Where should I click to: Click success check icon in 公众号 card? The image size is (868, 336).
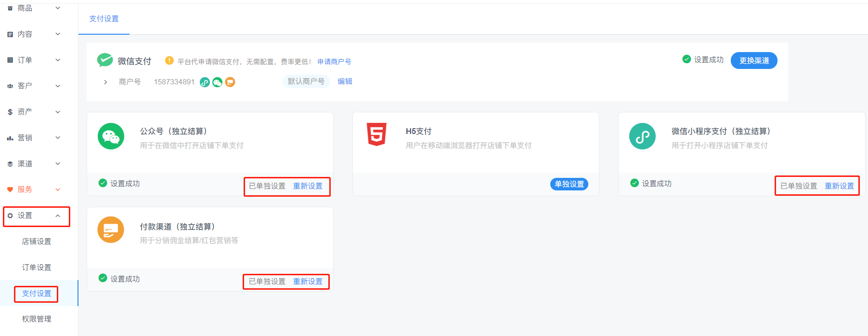tap(103, 183)
